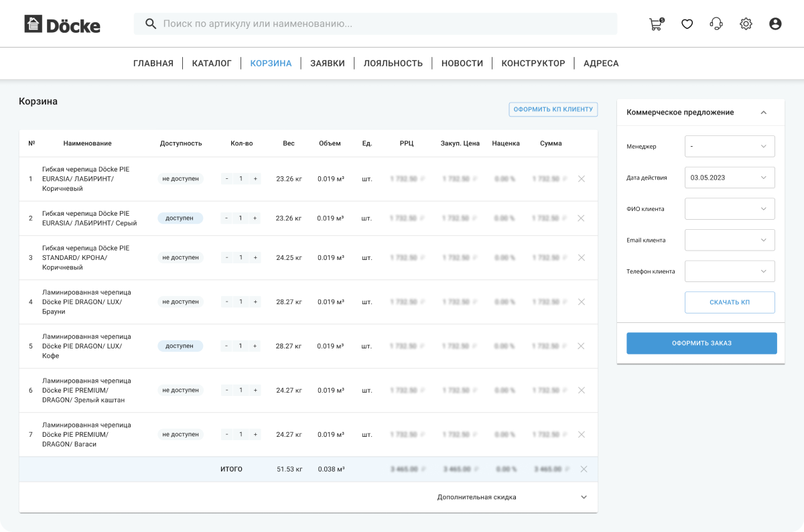Remove item 4 Dragon Lux Брауни
The height and width of the screenshot is (532, 804).
click(x=581, y=302)
